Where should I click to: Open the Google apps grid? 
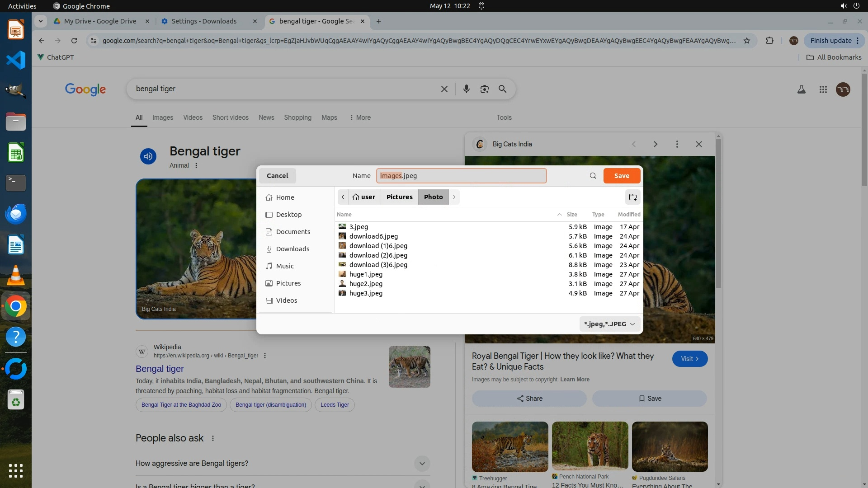click(x=823, y=89)
